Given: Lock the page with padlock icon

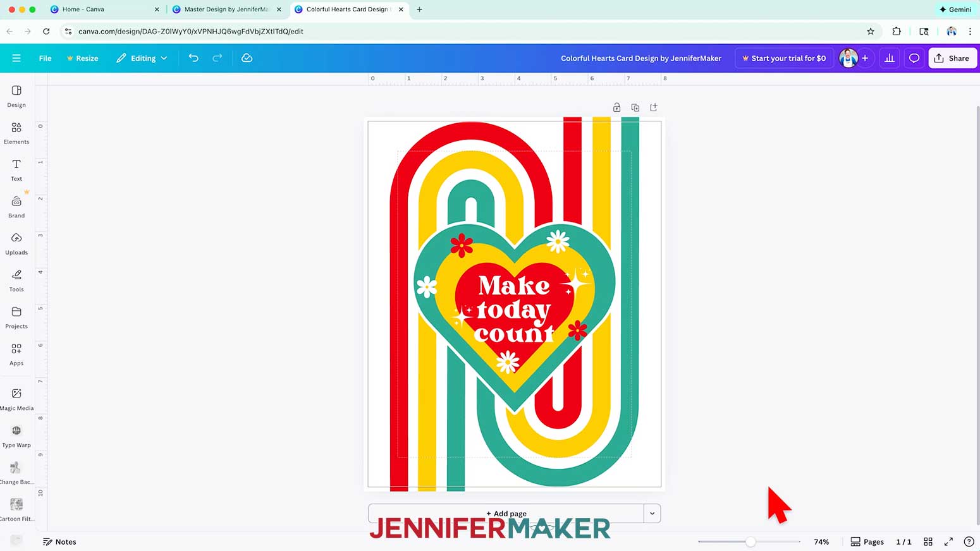Looking at the screenshot, I should pos(616,107).
